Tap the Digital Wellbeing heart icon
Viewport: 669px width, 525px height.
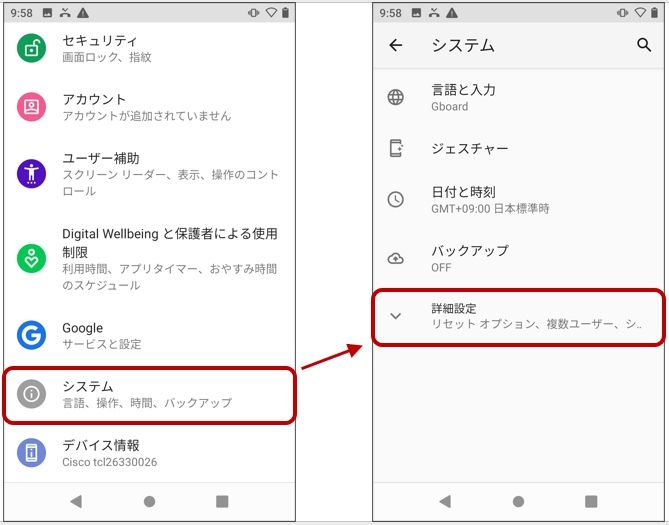[x=32, y=259]
